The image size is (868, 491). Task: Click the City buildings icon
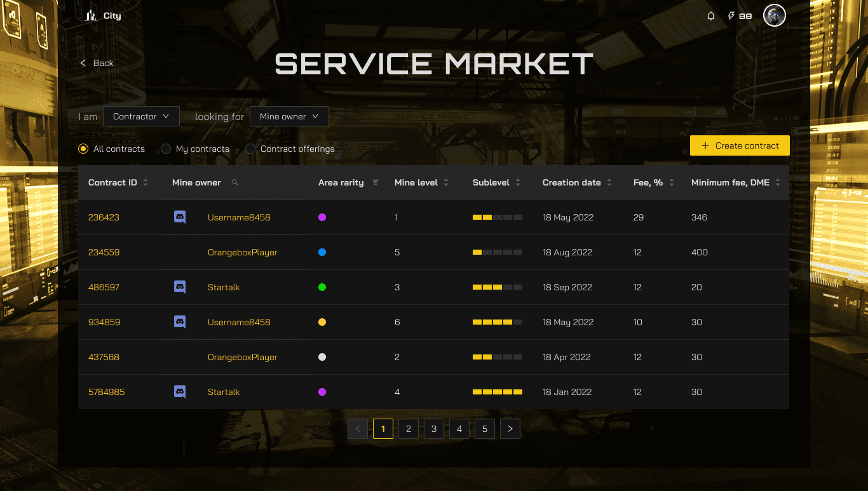pyautogui.click(x=92, y=16)
